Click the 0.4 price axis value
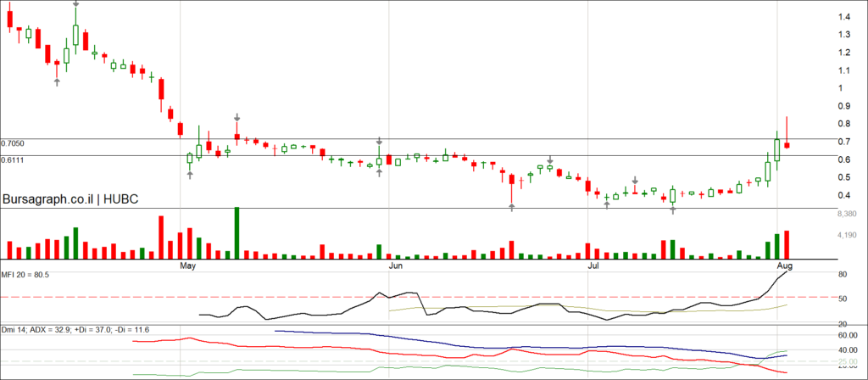Screen dimensions: 868x380 click(x=844, y=195)
